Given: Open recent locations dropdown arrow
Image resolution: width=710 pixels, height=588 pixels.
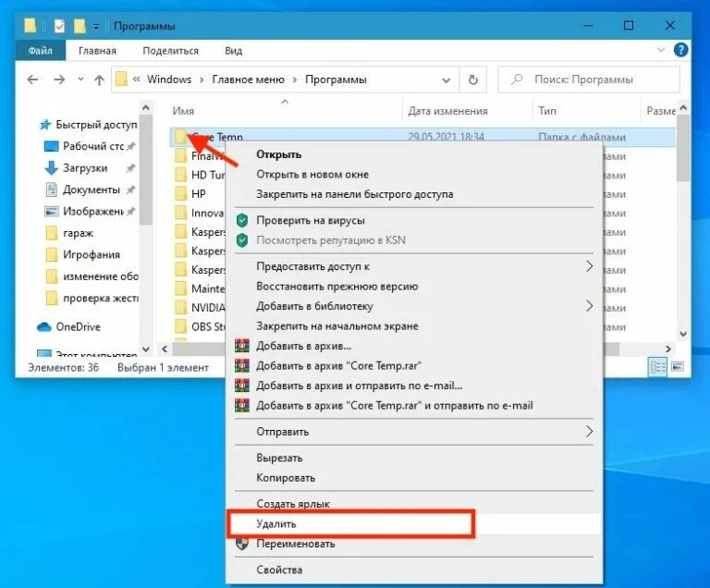Looking at the screenshot, I should (80, 80).
